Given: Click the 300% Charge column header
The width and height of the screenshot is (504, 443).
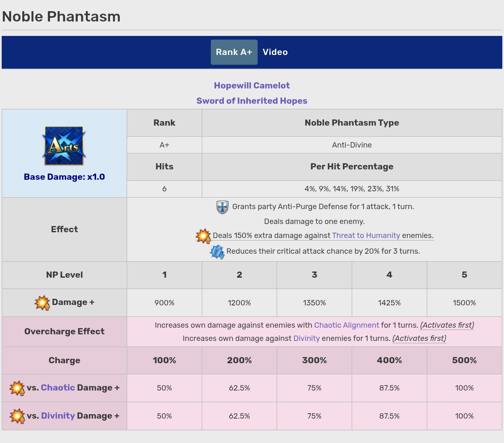Looking at the screenshot, I should pos(314,360).
